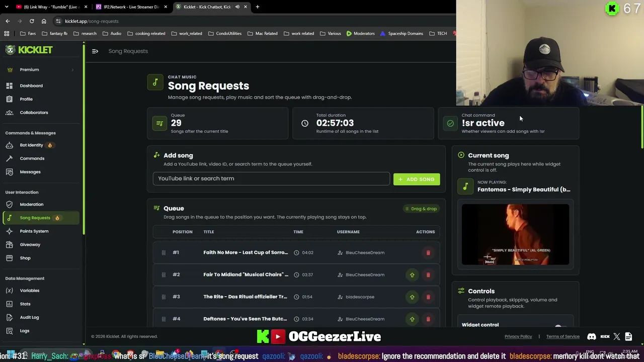The height and width of the screenshot is (362, 644).
Task: Open the browser apps grid shortcut
Action: click(x=7, y=34)
